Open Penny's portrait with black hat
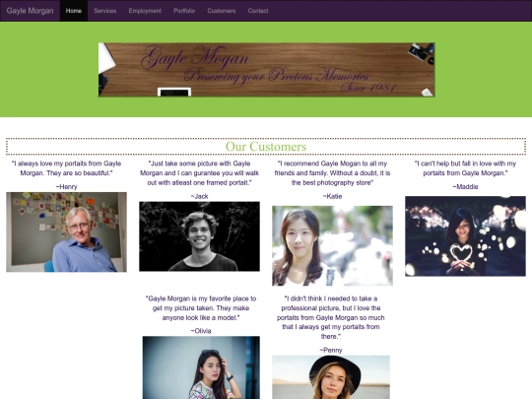This screenshot has height=399, width=532. pyautogui.click(x=331, y=377)
